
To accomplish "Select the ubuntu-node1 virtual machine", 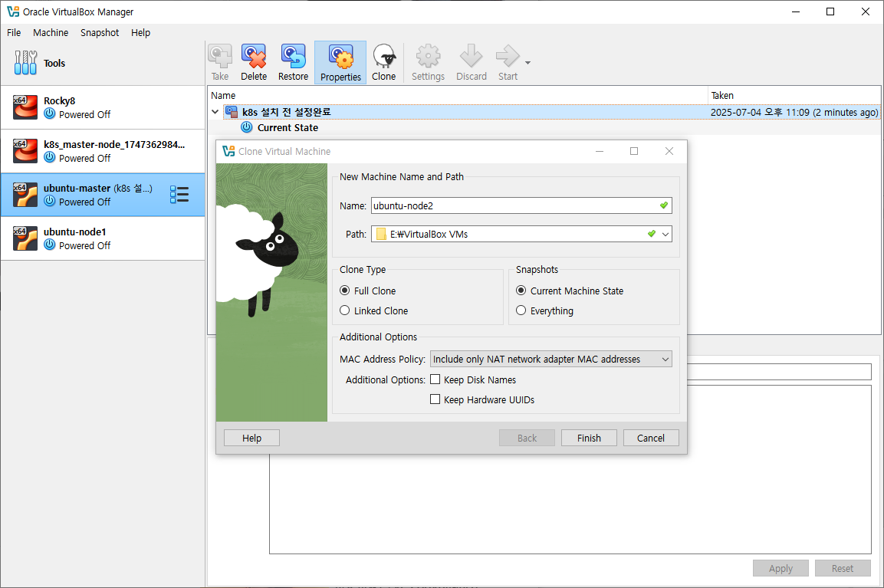I will coord(103,238).
